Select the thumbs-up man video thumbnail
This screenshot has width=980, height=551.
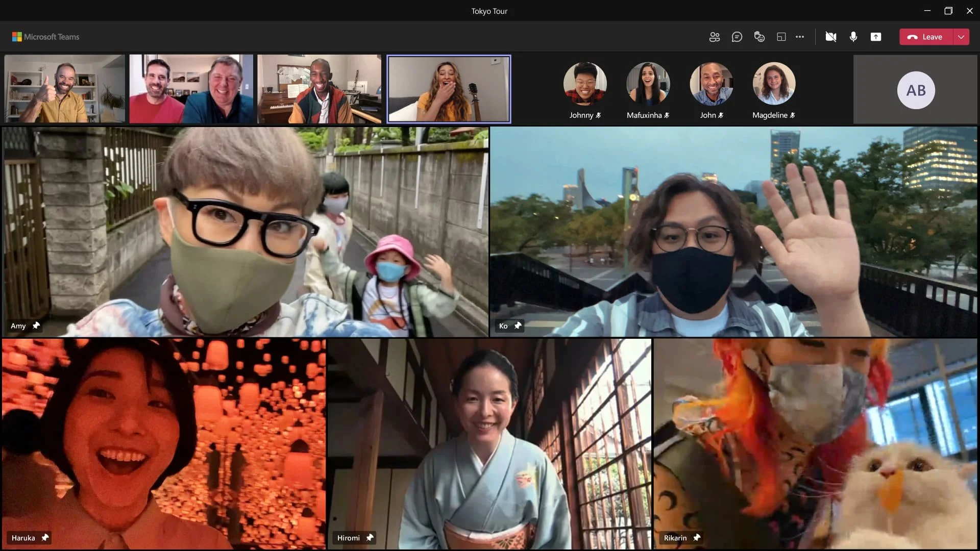[x=64, y=89]
